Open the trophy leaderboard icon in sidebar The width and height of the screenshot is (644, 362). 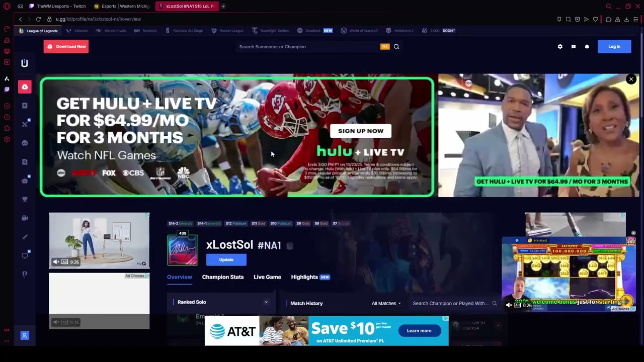[25, 199]
